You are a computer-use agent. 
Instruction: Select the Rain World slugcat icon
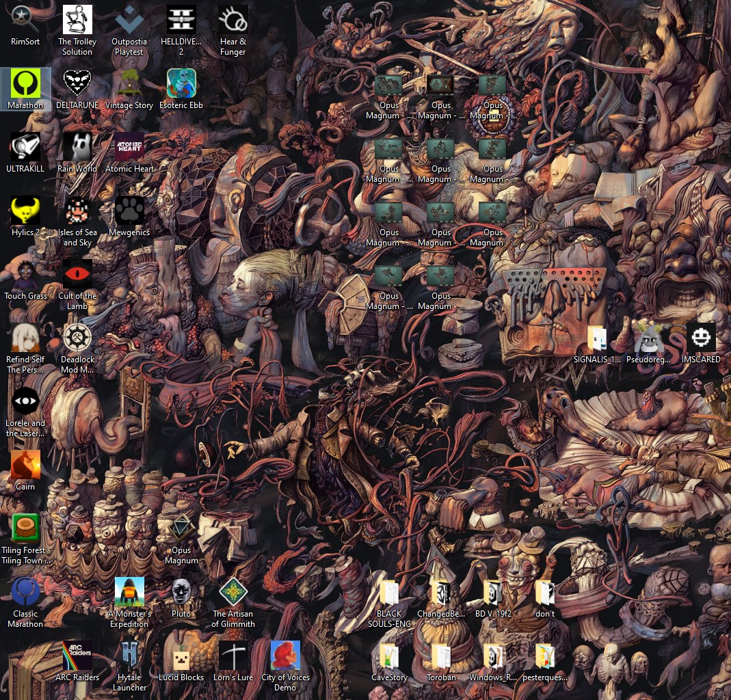pos(77,147)
